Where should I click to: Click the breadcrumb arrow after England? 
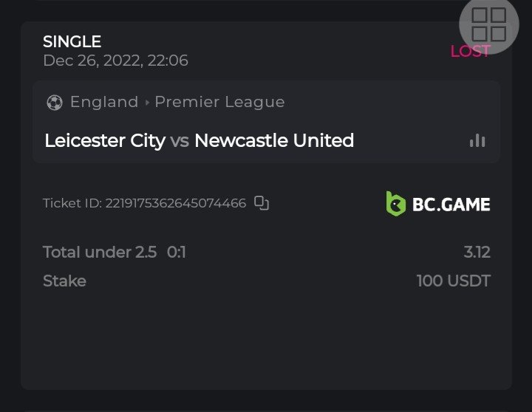click(x=146, y=103)
